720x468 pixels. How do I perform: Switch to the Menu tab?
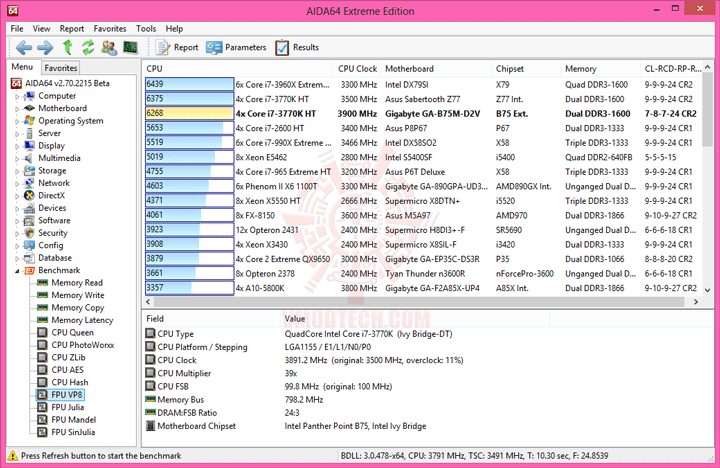(x=22, y=67)
